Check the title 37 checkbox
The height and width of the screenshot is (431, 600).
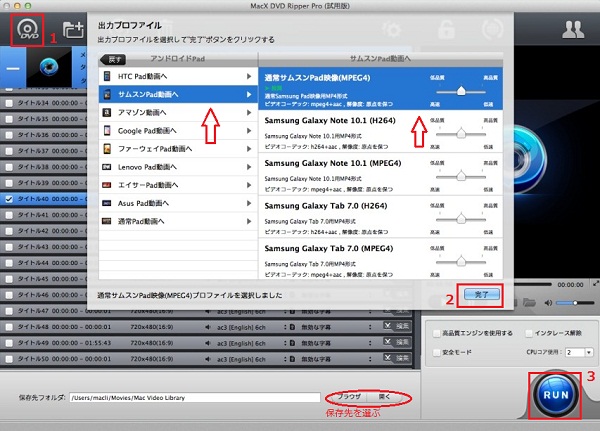point(9,151)
